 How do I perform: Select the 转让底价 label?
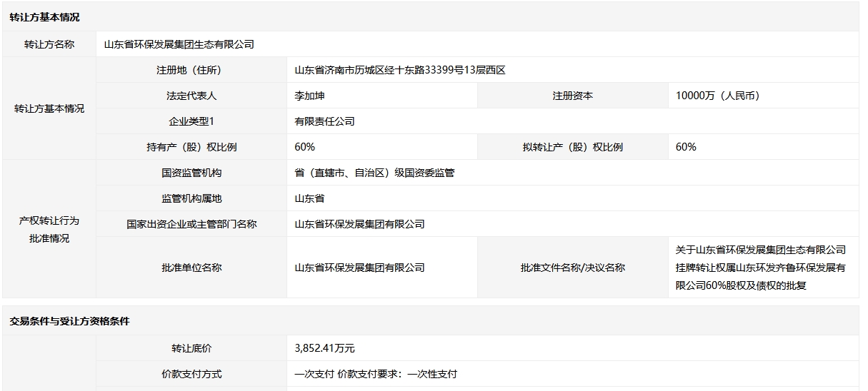click(x=191, y=348)
